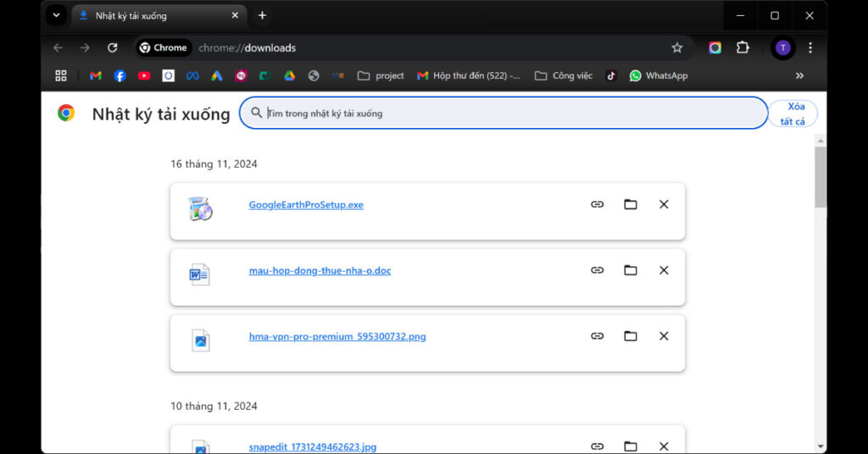Screen dimensions: 868x454
Task: Show snapedit jpg in folder
Action: click(x=631, y=446)
